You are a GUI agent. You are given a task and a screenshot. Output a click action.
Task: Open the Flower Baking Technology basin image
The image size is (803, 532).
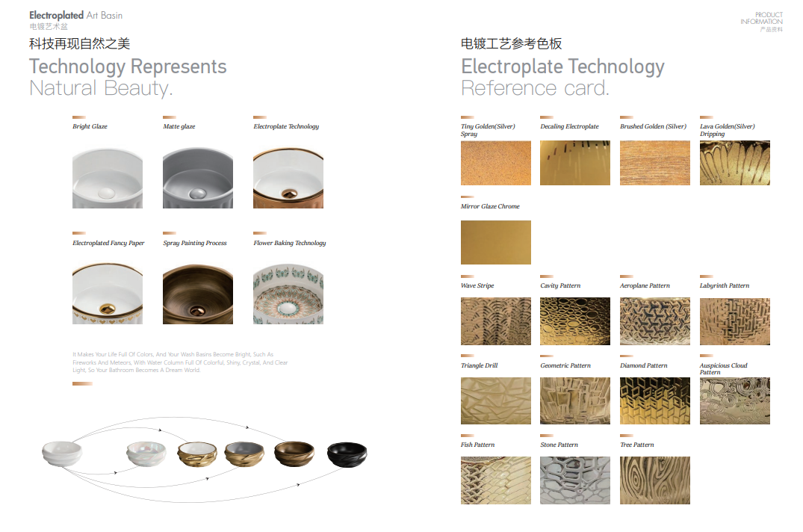[288, 294]
